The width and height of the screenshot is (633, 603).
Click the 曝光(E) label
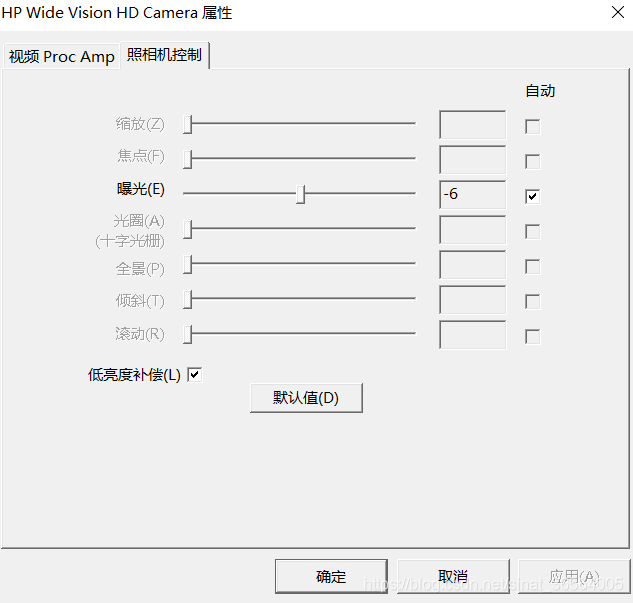coord(140,189)
